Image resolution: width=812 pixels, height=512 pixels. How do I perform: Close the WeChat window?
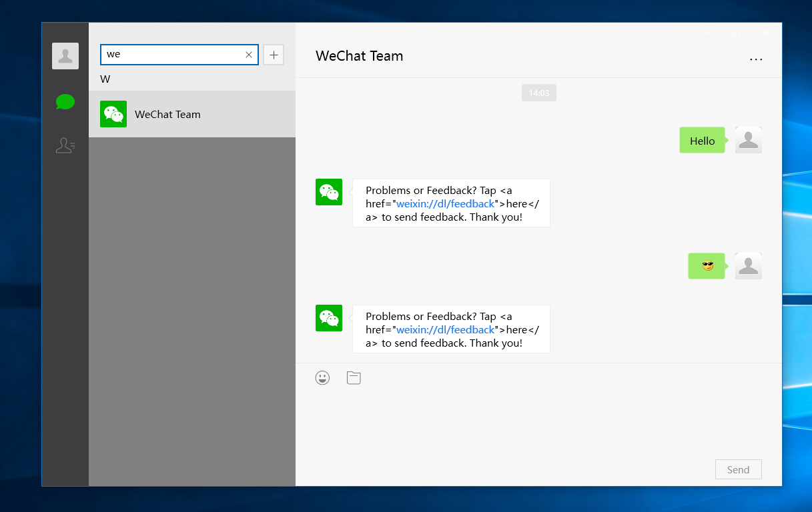tap(767, 33)
